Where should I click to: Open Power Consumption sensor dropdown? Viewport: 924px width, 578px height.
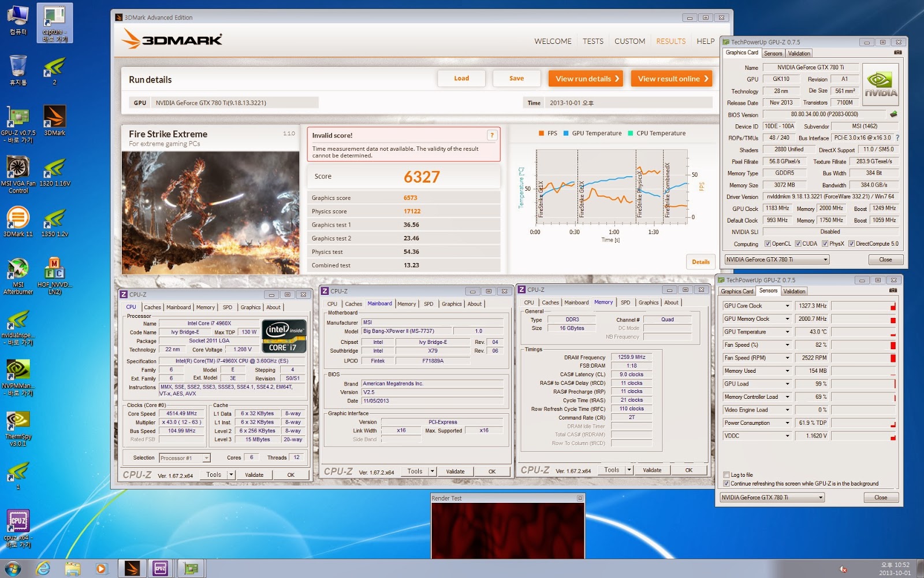click(x=787, y=423)
